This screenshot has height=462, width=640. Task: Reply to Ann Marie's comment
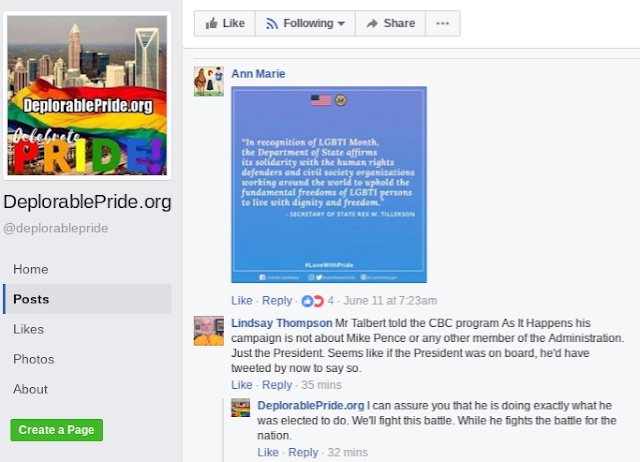pos(277,301)
